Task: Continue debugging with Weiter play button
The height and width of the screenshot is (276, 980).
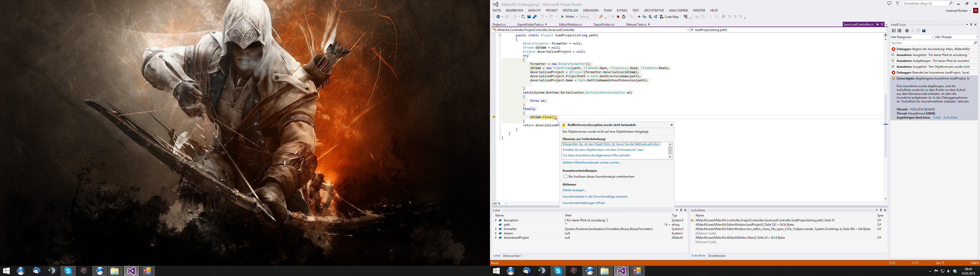Action: tap(568, 17)
